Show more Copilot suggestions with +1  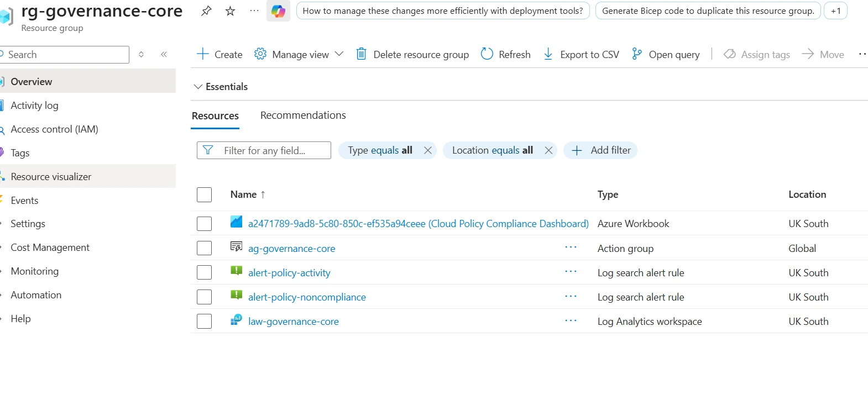coord(835,10)
